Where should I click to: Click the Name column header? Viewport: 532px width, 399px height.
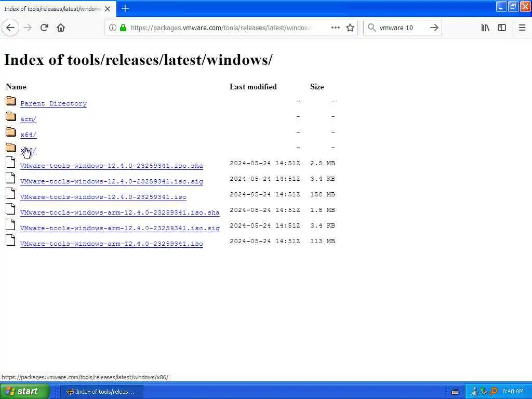16,87
